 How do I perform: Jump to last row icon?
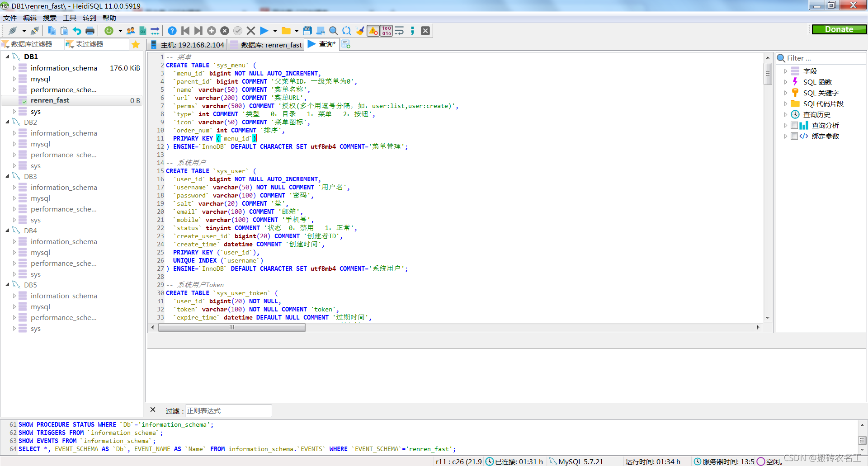(x=198, y=31)
